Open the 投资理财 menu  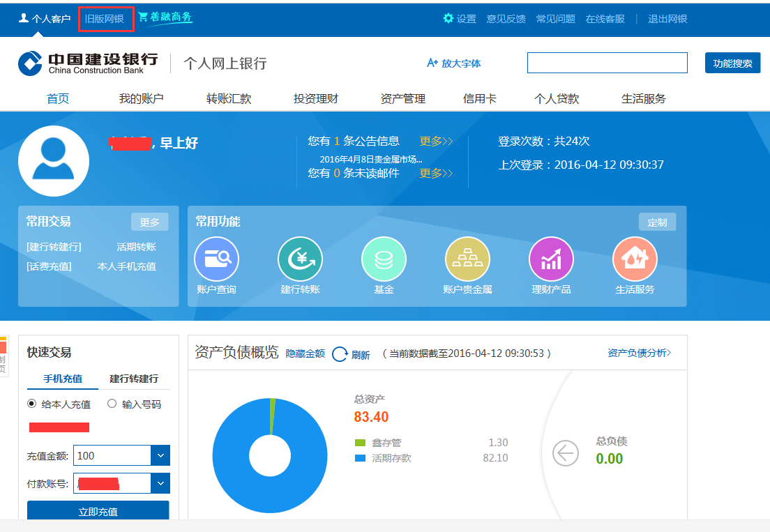click(x=316, y=98)
